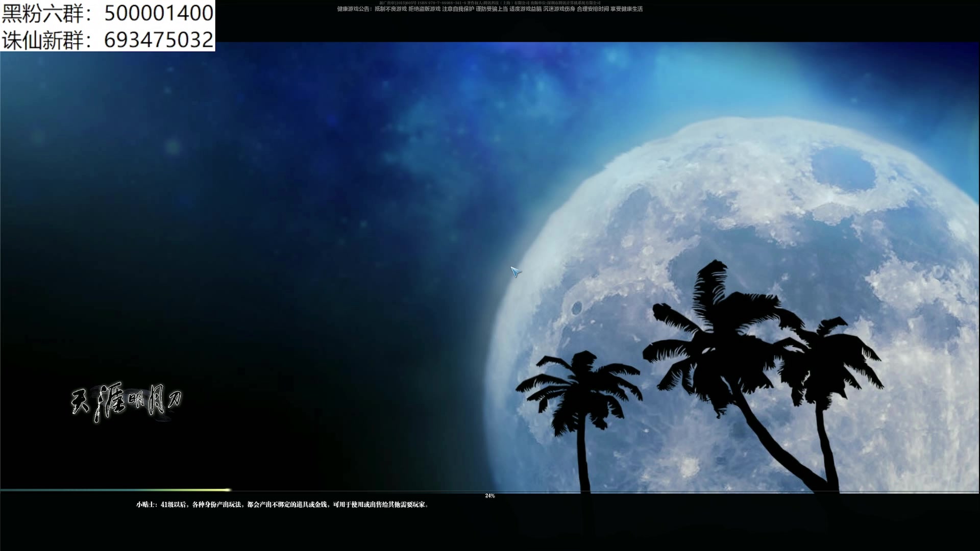Screen dimensions: 980x551
Task: Click the 天涯明月刀 calligraphy logo
Action: coord(126,403)
